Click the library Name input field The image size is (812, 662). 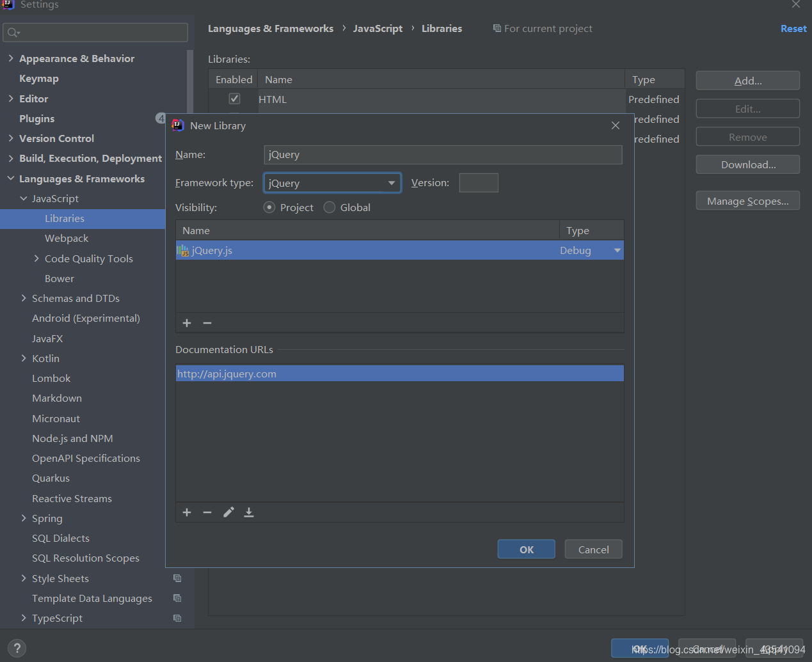click(x=443, y=155)
